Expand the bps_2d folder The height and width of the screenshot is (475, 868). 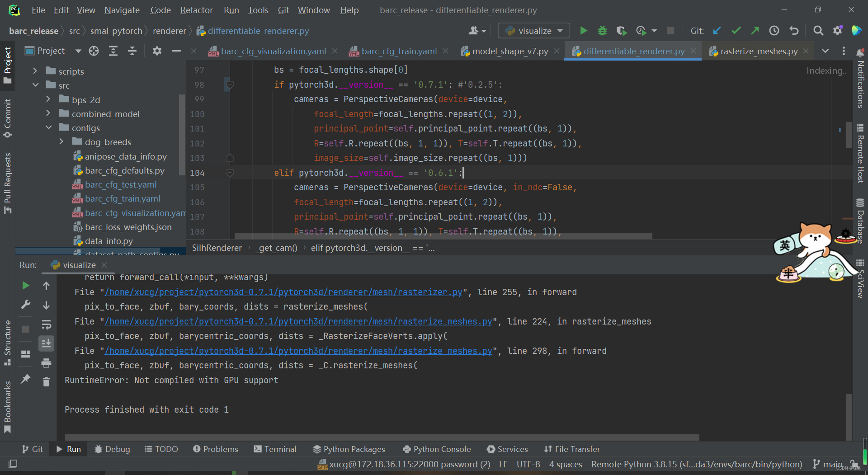[x=48, y=99]
